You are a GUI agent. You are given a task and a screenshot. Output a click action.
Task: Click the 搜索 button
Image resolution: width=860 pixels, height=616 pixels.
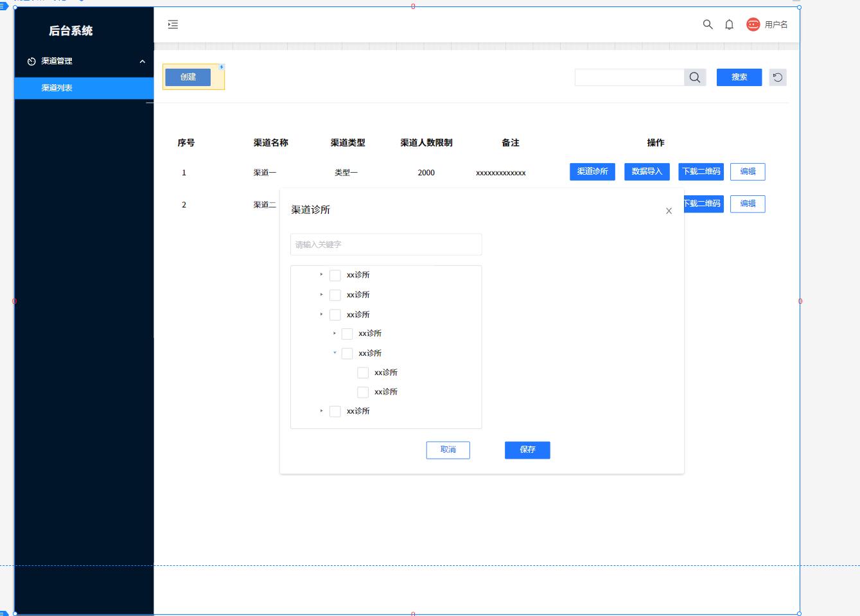(x=739, y=77)
